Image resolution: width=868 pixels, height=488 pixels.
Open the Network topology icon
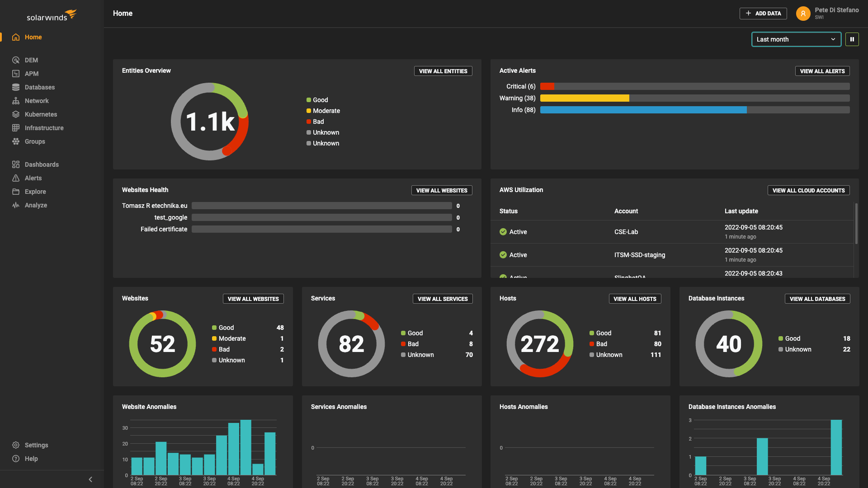pyautogui.click(x=16, y=101)
